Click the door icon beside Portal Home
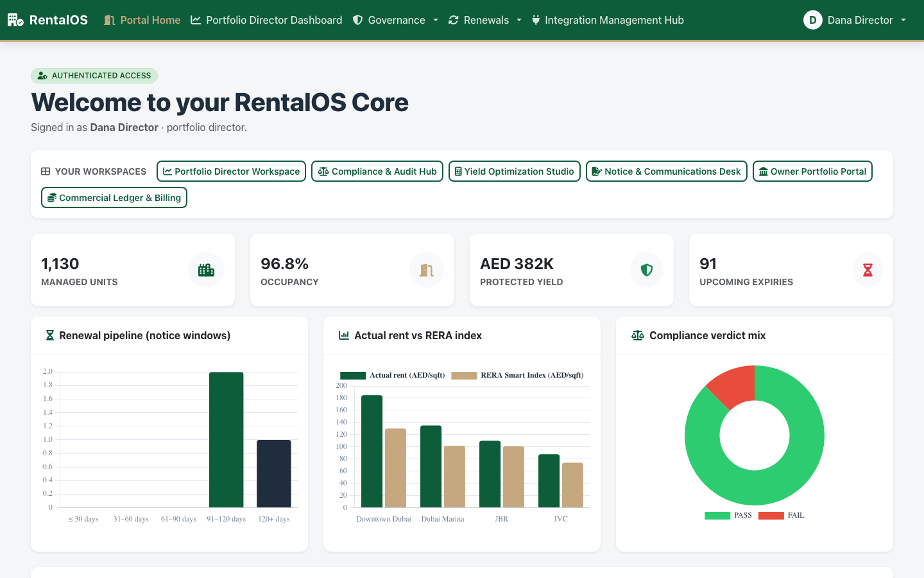This screenshot has width=924, height=578. (109, 20)
